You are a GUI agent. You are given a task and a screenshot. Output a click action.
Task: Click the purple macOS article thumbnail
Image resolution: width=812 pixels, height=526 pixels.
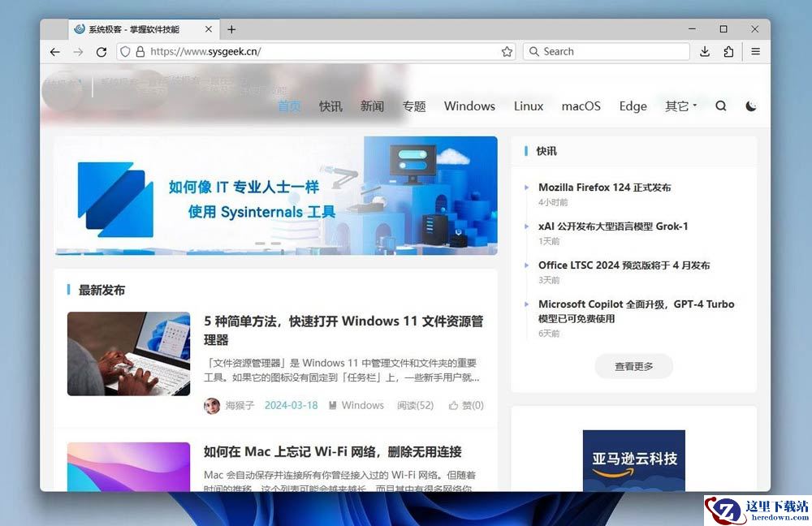pos(128,467)
